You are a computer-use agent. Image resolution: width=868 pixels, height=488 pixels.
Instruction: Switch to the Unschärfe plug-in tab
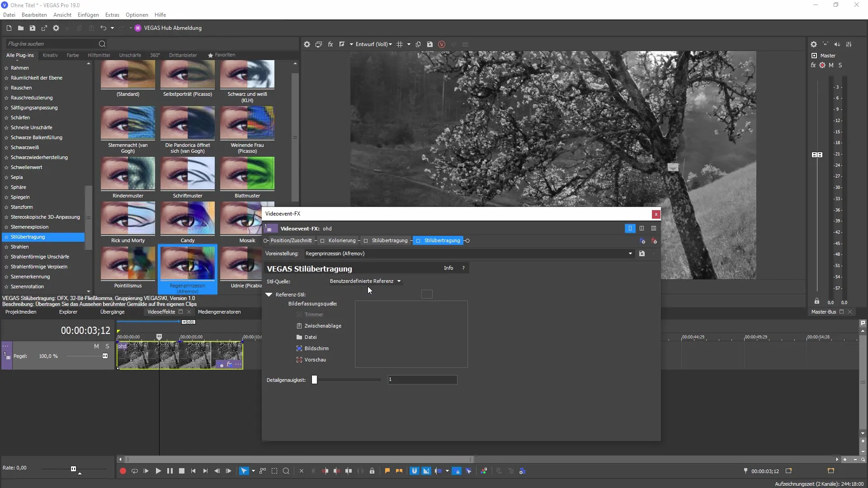(130, 55)
